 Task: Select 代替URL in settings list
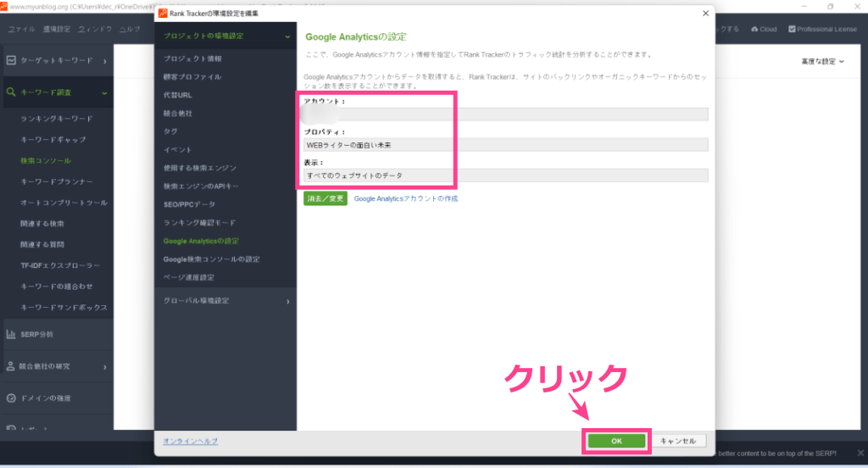click(178, 95)
